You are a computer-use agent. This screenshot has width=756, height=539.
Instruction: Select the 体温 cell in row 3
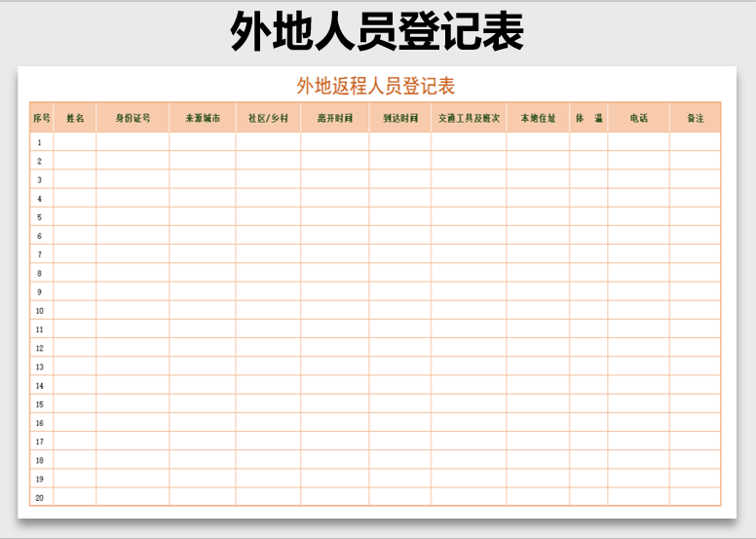(588, 179)
